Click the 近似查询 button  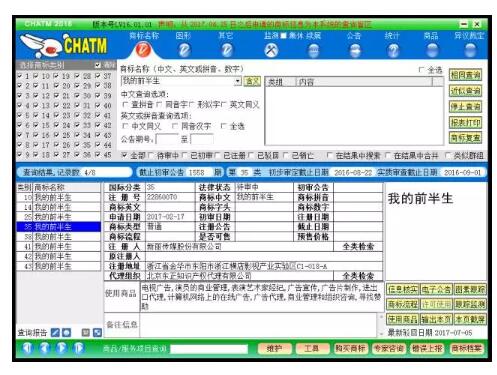click(465, 91)
